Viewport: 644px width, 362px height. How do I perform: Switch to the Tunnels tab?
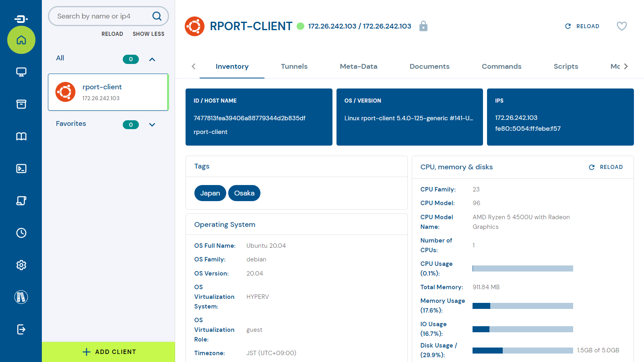pos(294,66)
